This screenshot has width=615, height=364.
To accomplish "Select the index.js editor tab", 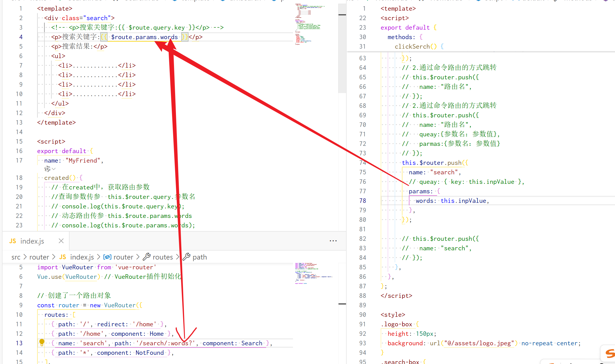I will tap(32, 241).
